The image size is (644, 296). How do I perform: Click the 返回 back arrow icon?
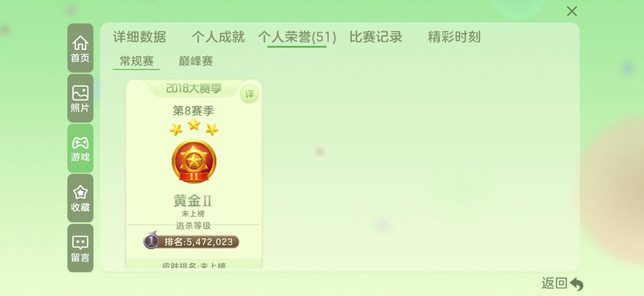point(577,284)
